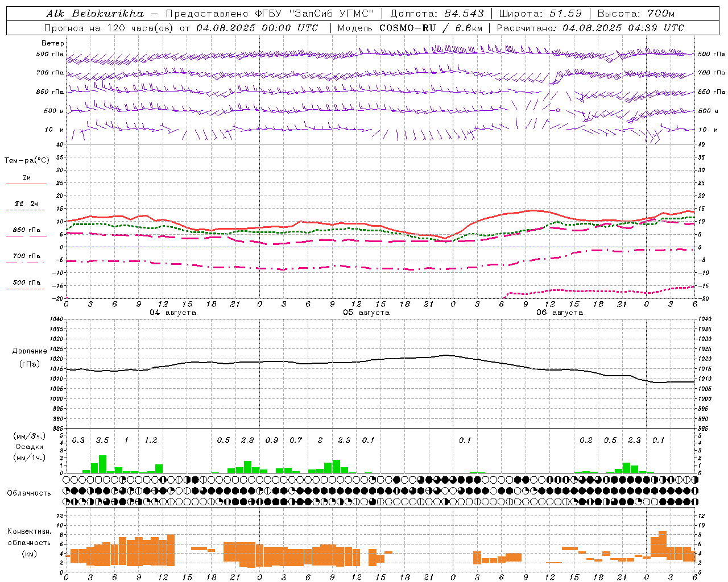Click the 0.2 precipitation amount value
Viewport: 728px width, 582px height.
click(586, 440)
